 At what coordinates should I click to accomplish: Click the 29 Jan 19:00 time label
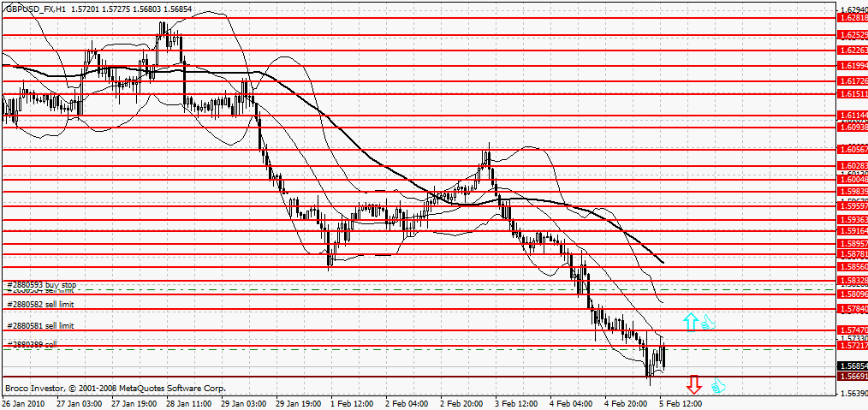[299, 405]
